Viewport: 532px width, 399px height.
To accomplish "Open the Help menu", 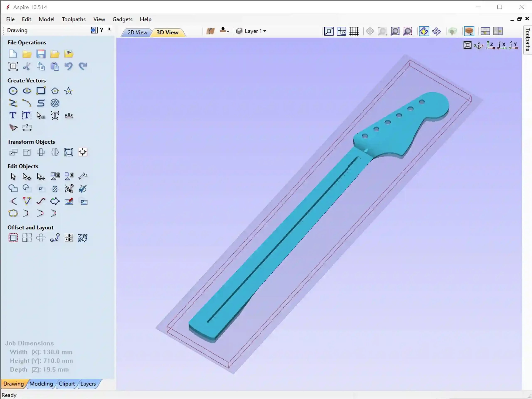I will (145, 19).
